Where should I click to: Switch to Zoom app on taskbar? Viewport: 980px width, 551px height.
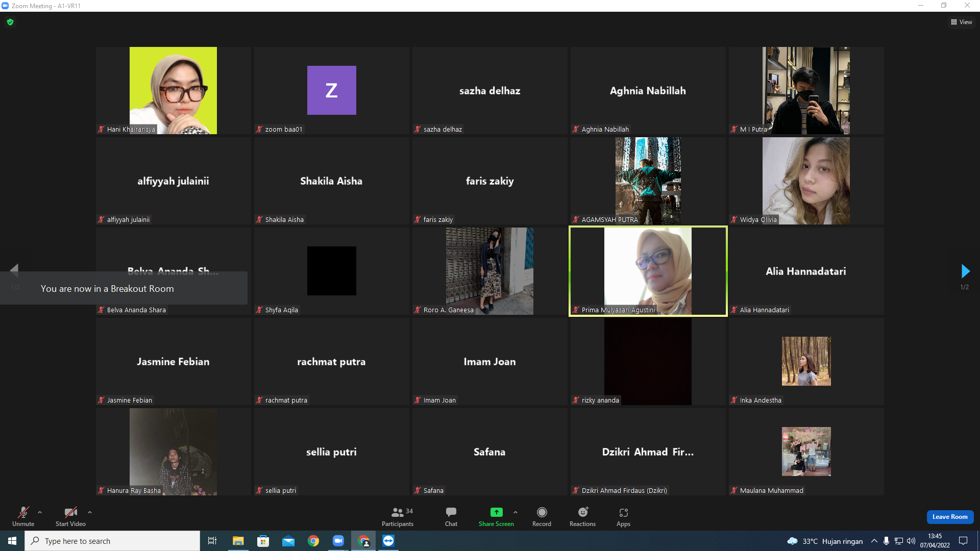point(338,541)
